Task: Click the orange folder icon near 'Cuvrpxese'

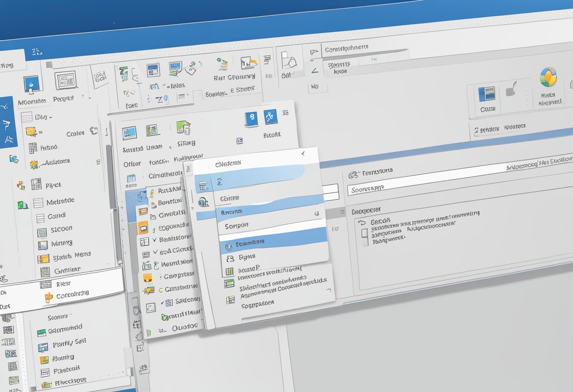Action: click(148, 278)
